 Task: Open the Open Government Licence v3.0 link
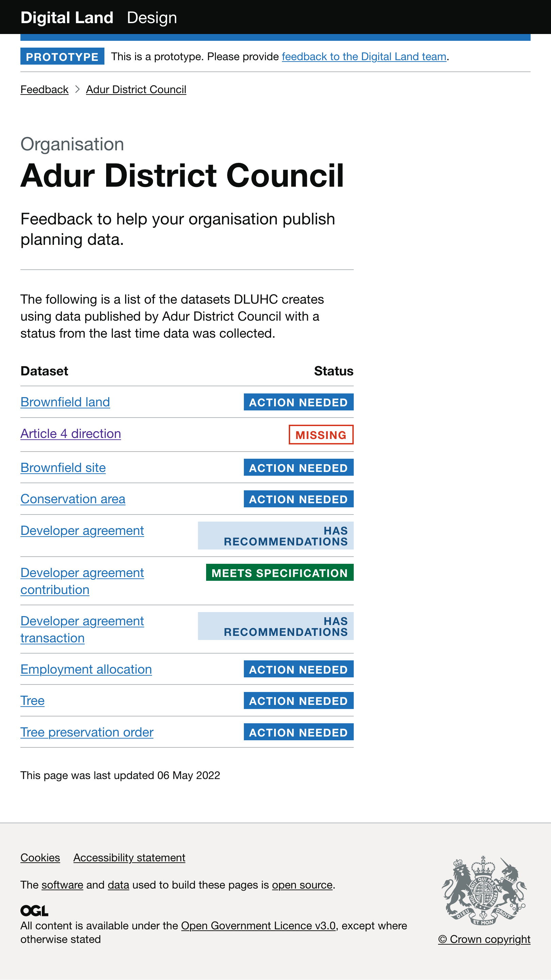(258, 926)
